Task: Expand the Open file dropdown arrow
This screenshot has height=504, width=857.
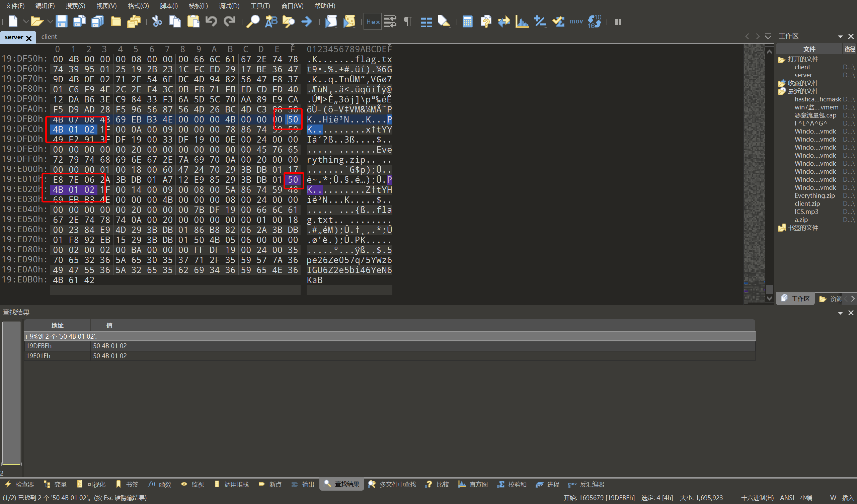Action: pyautogui.click(x=50, y=22)
